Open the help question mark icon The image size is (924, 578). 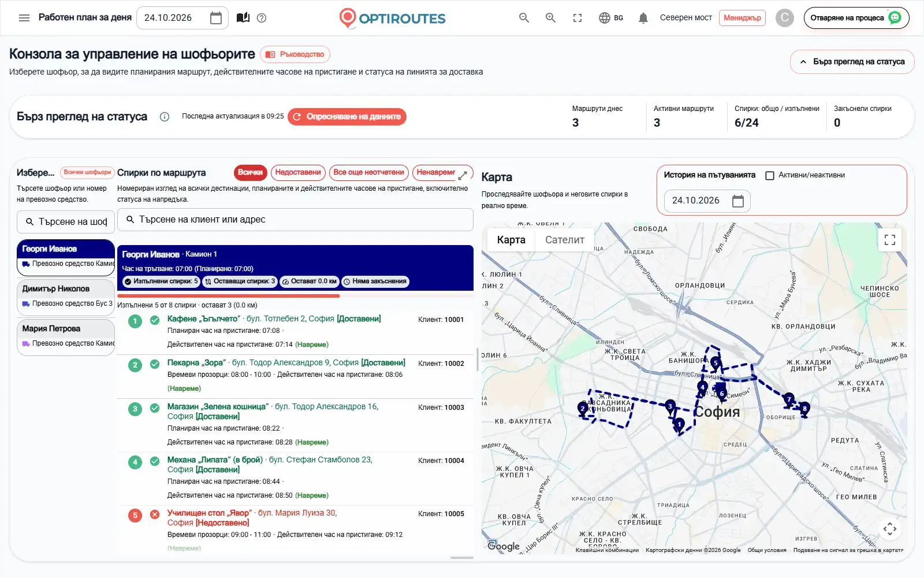pos(262,18)
